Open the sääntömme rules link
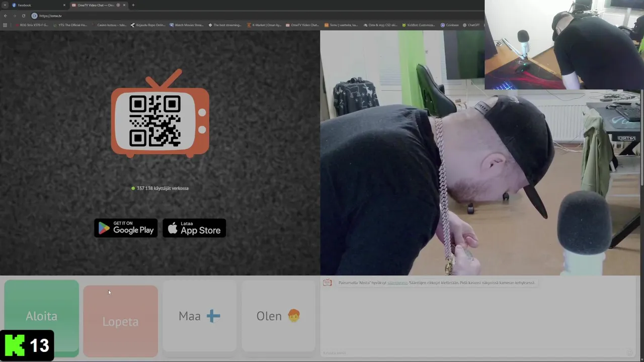The height and width of the screenshot is (362, 644). coord(397,283)
